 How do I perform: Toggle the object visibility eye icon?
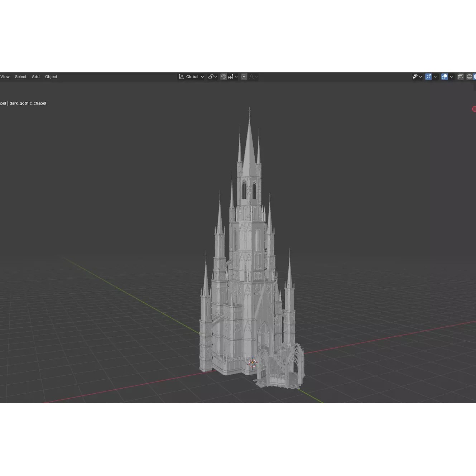click(415, 77)
